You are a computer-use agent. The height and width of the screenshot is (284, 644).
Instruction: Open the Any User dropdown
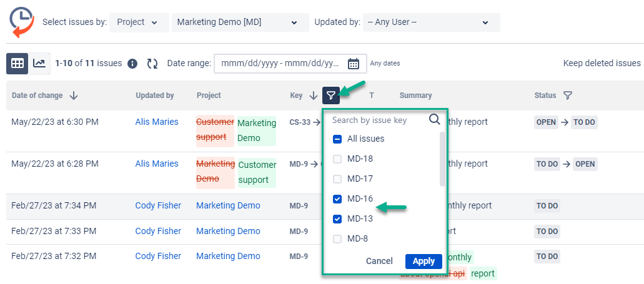[x=430, y=22]
